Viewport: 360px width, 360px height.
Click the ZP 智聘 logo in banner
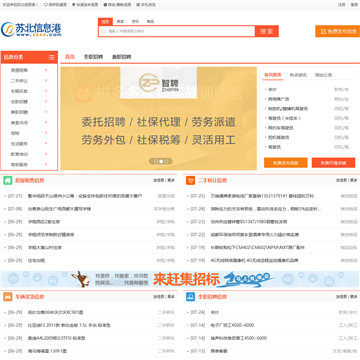pos(159,83)
